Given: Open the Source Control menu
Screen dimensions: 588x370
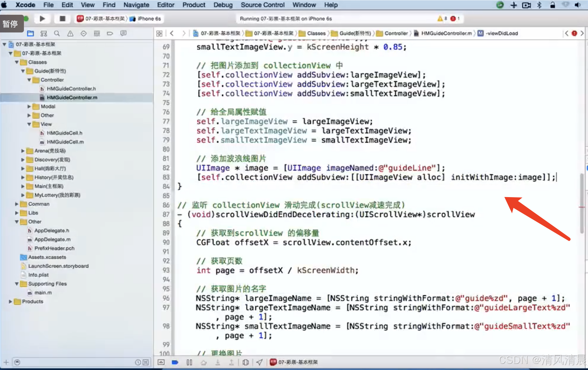Looking at the screenshot, I should 262,5.
